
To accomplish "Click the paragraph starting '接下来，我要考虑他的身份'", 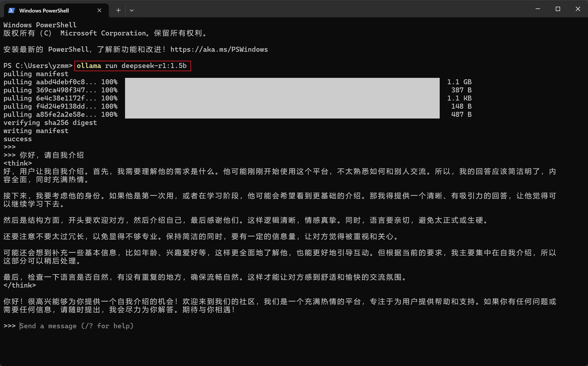I will coord(280,200).
